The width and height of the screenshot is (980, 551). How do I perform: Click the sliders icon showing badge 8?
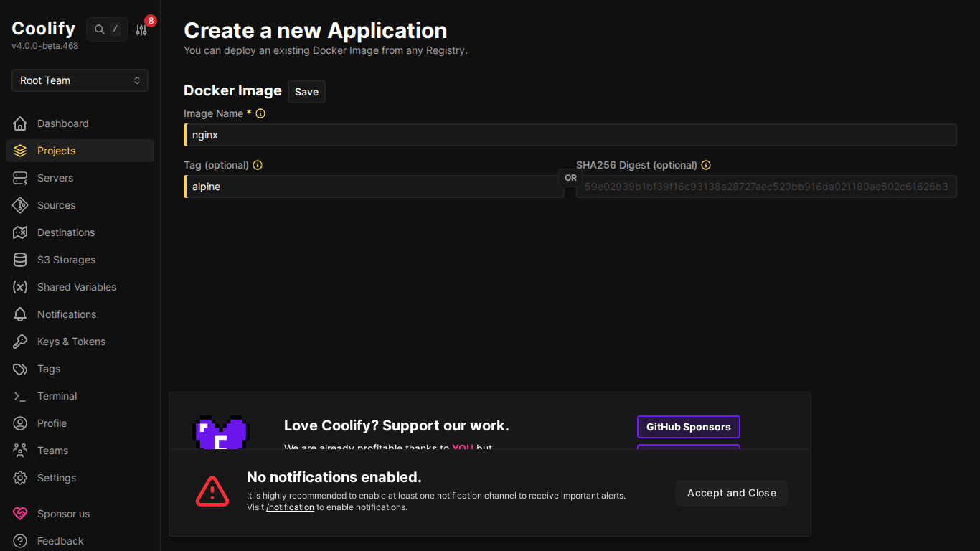[141, 29]
